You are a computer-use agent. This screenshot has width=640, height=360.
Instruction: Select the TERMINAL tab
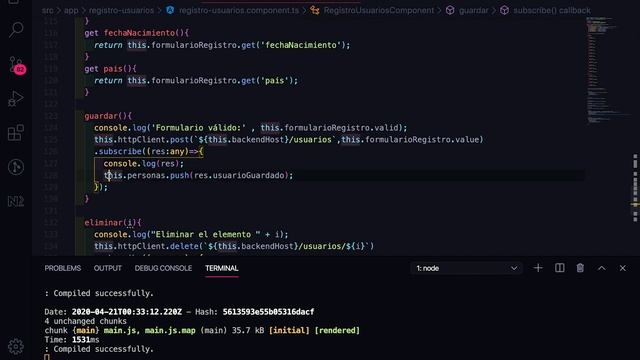[x=222, y=268]
